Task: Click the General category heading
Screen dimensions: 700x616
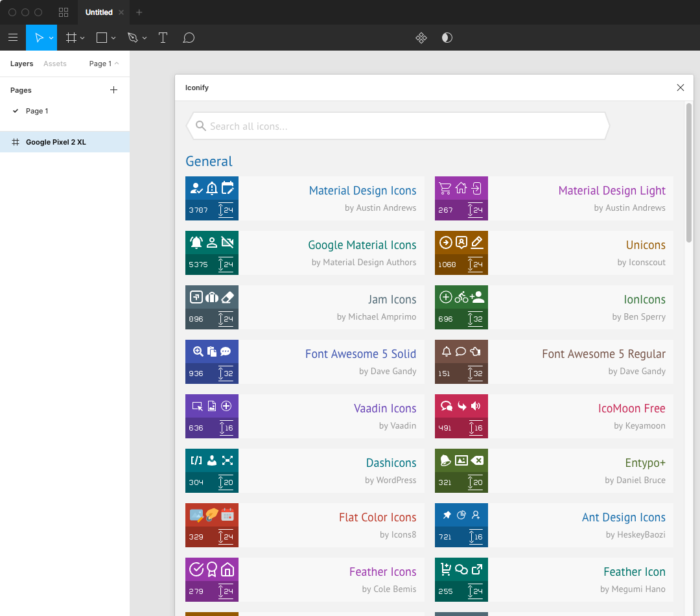Action: coord(209,161)
